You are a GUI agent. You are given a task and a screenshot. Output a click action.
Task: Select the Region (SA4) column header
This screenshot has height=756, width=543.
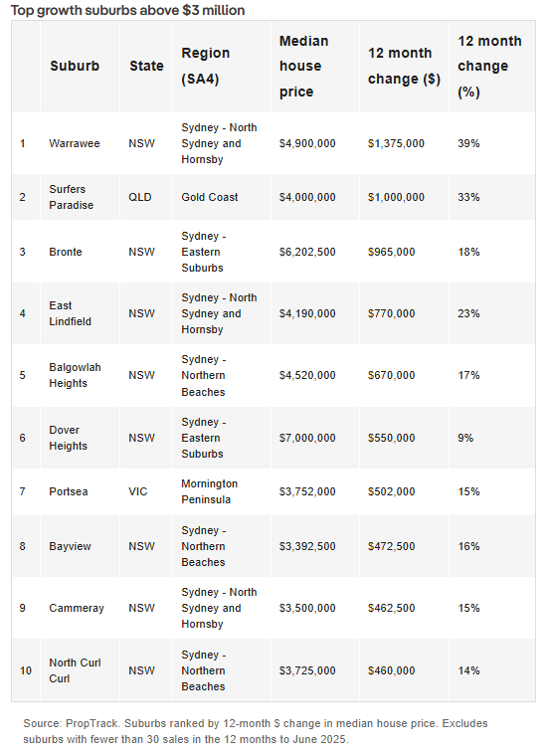206,66
